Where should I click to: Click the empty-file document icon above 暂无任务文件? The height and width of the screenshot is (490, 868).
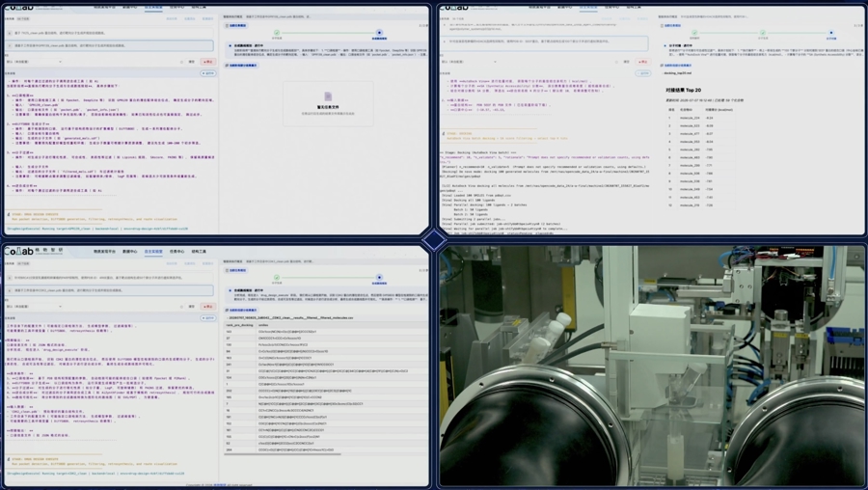(328, 96)
